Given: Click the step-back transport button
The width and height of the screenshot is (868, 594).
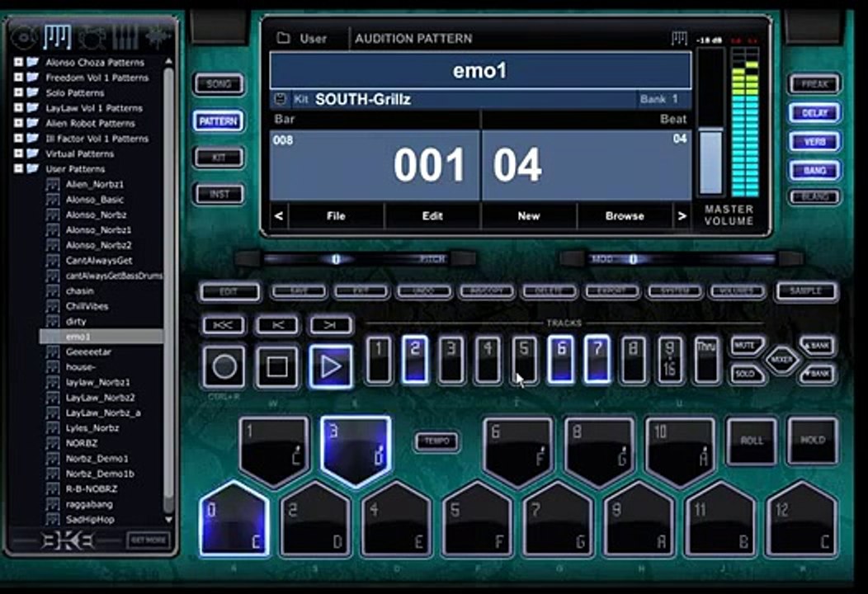Looking at the screenshot, I should (x=276, y=325).
